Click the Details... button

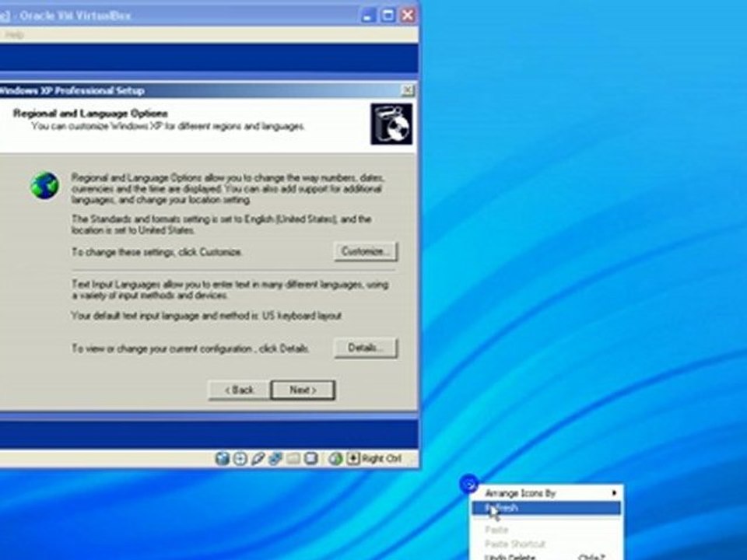[x=366, y=348]
